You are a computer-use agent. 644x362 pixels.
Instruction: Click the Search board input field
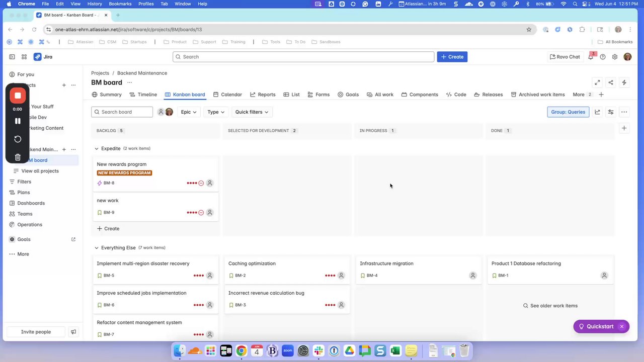coord(122,112)
